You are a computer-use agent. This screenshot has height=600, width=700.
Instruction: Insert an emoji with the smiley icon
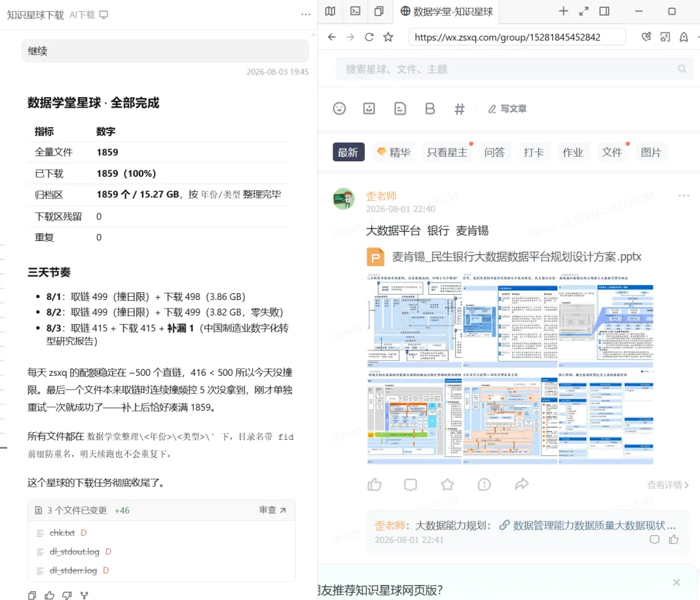339,108
